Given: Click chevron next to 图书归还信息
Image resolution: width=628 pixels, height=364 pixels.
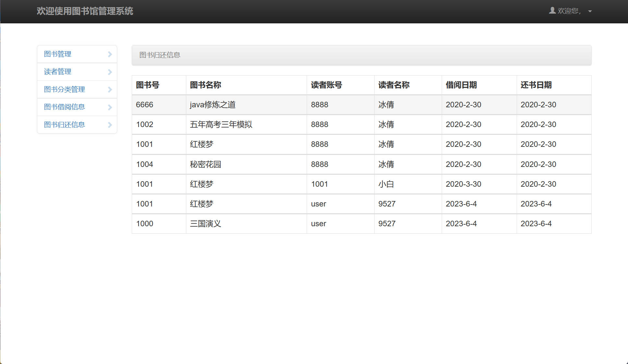Looking at the screenshot, I should [110, 125].
